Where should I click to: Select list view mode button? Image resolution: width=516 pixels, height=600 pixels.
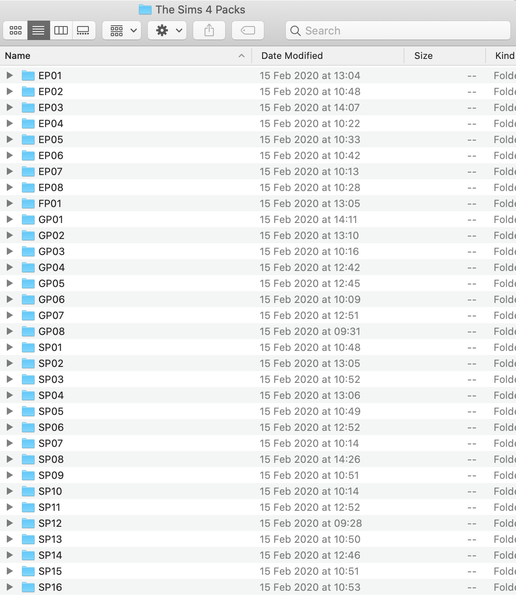[x=38, y=31]
